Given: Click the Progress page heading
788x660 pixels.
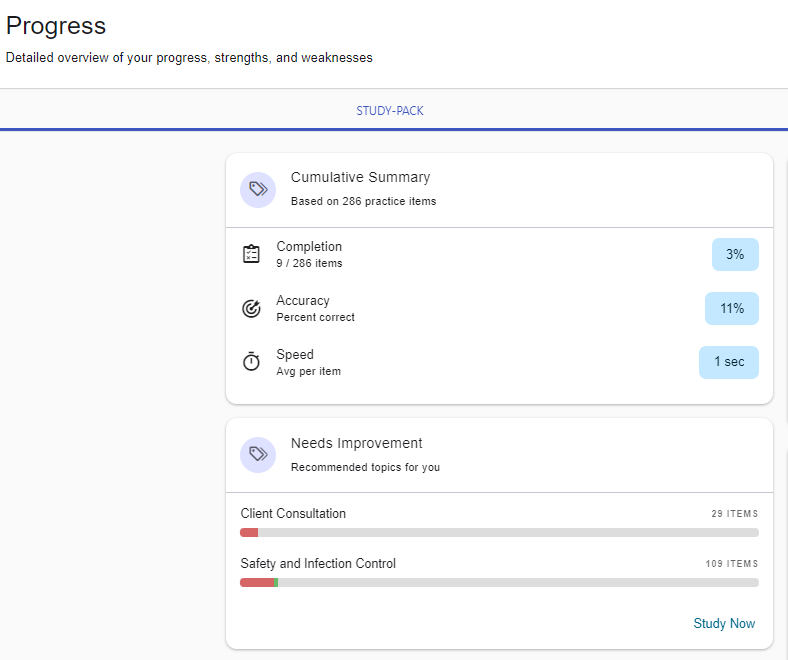Looking at the screenshot, I should coord(56,26).
